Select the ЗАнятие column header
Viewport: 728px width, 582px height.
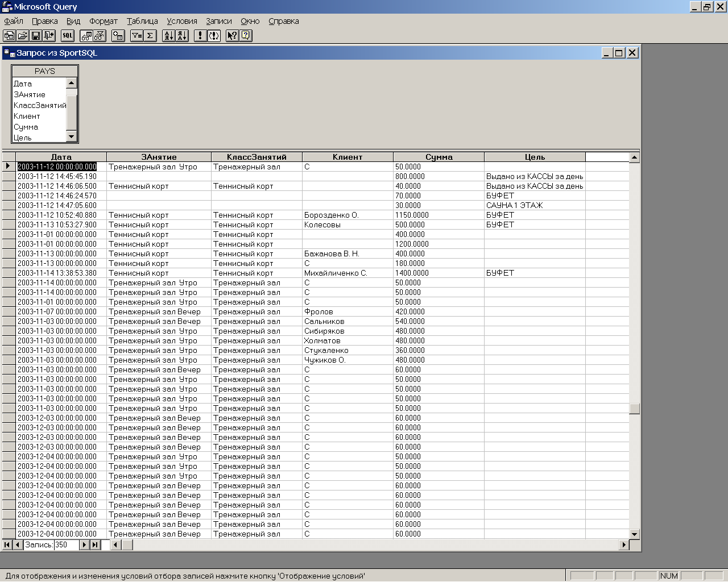159,157
